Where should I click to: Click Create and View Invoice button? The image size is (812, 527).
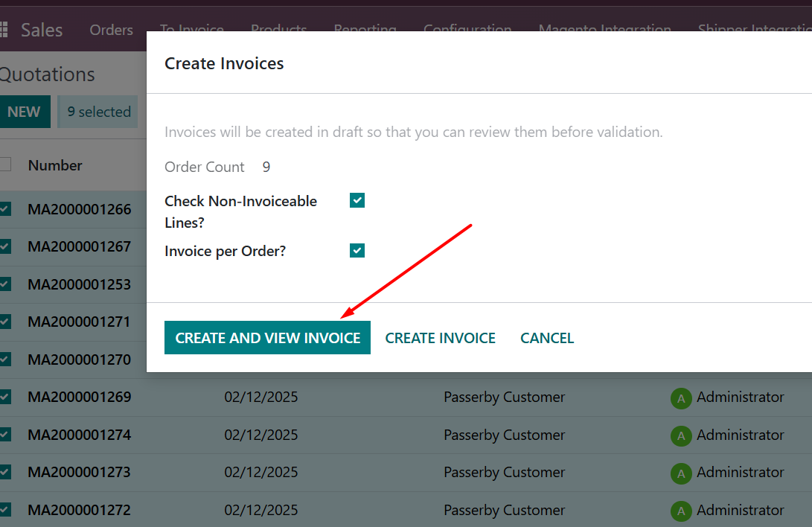[x=267, y=338]
